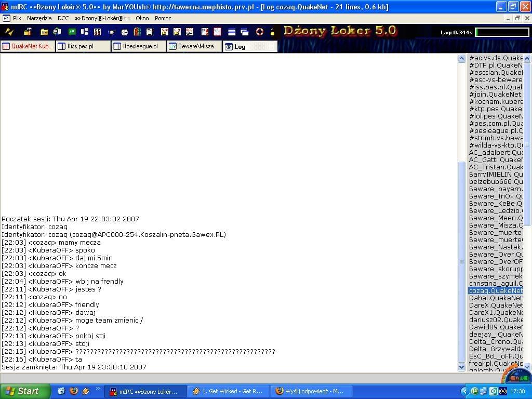The width and height of the screenshot is (532, 399).
Task: Open the URL list toolbar icon
Action: click(218, 32)
